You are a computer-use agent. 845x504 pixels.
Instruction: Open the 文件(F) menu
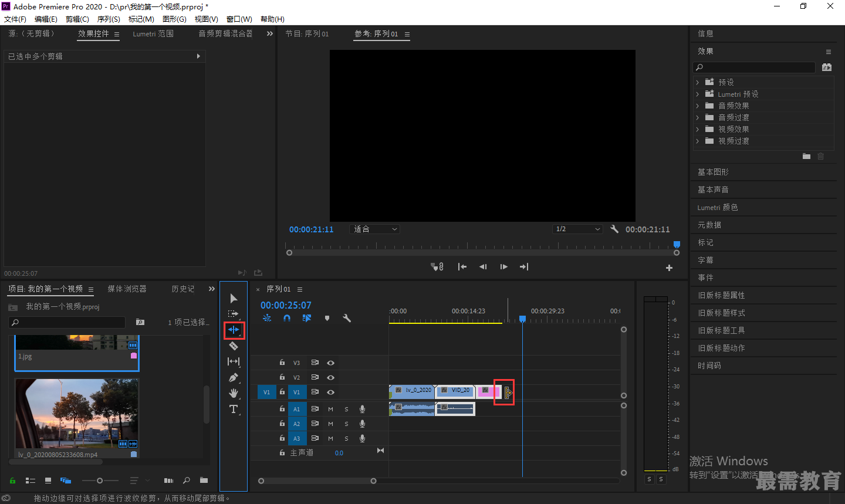(x=15, y=19)
